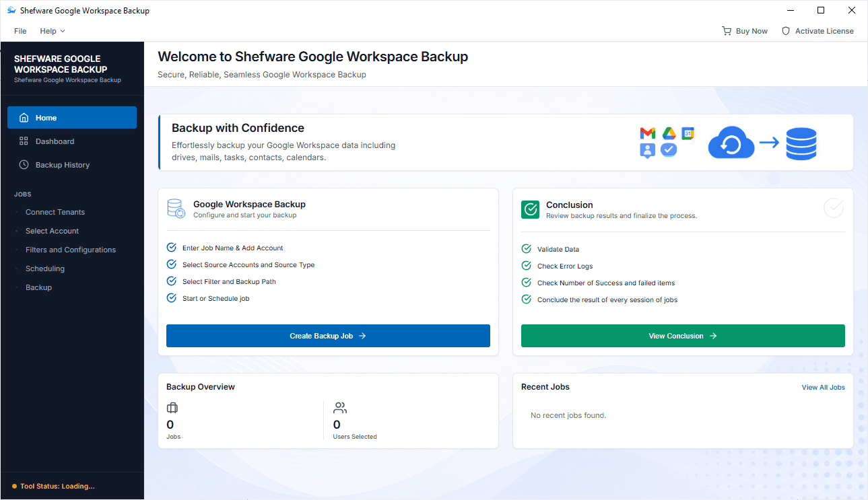This screenshot has height=500, width=868.
Task: Click the green Conclusion checkmark icon
Action: point(531,209)
